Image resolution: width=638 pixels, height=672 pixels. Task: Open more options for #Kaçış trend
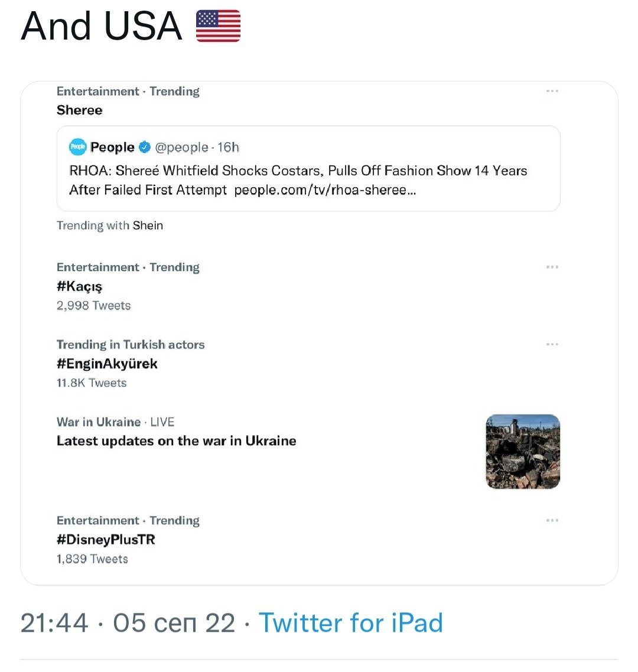[x=552, y=268]
